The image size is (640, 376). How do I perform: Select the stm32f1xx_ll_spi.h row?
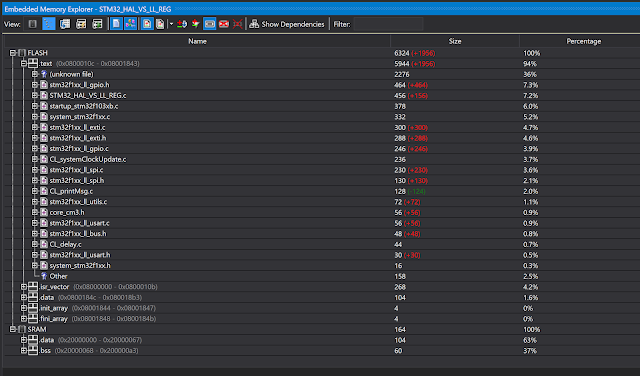coord(322,180)
